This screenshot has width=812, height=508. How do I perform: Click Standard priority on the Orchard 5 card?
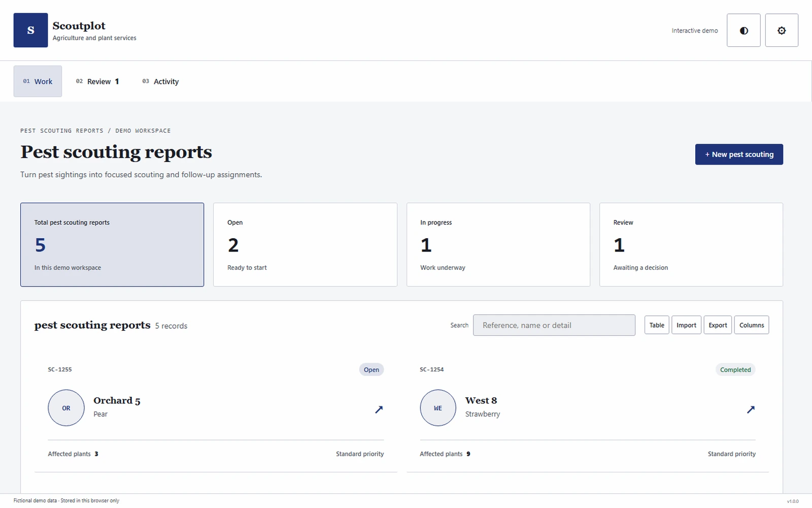[360, 454]
